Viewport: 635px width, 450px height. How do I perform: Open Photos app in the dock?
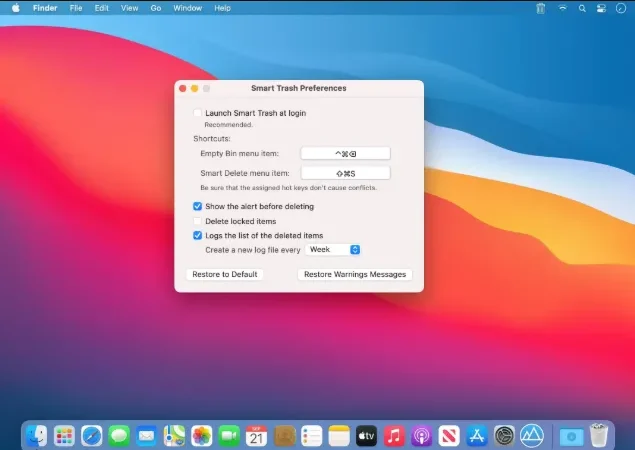point(201,436)
